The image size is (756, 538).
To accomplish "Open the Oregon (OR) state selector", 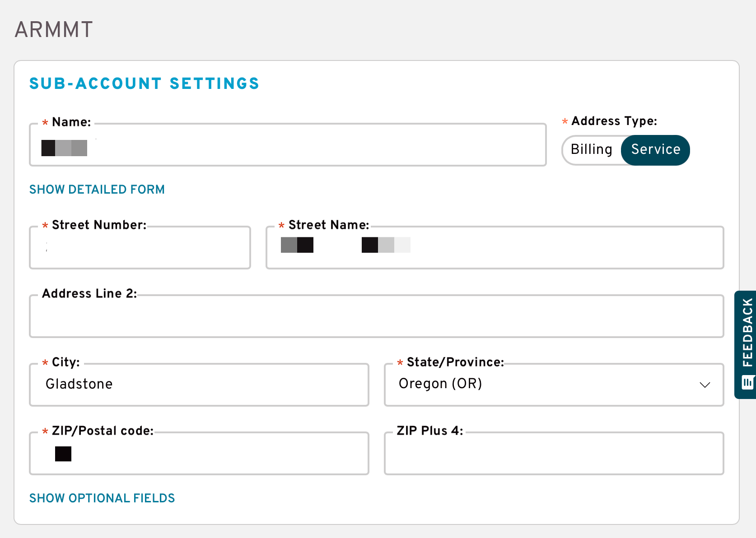I will [554, 385].
